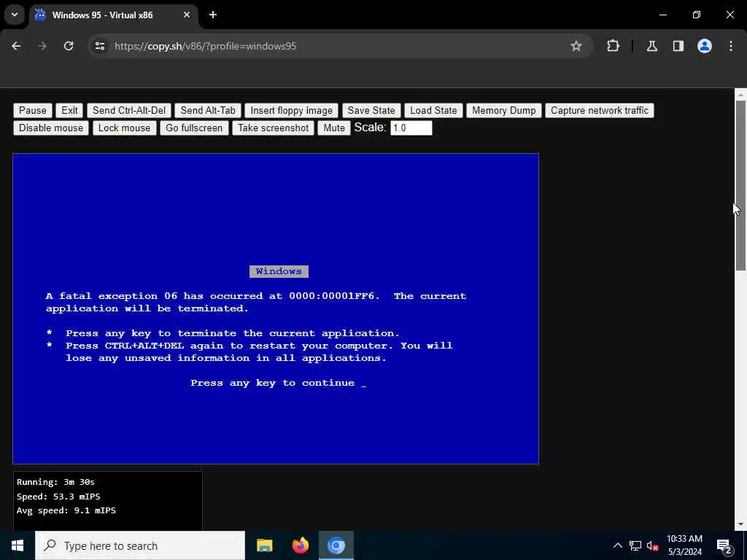Reload the current page
747x560 pixels.
tap(69, 46)
